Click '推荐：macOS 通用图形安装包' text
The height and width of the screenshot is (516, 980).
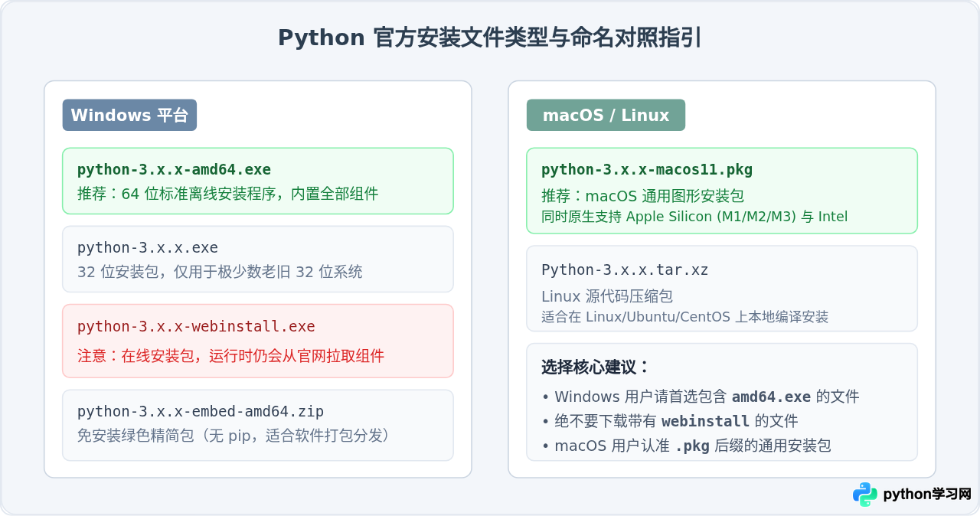(643, 196)
